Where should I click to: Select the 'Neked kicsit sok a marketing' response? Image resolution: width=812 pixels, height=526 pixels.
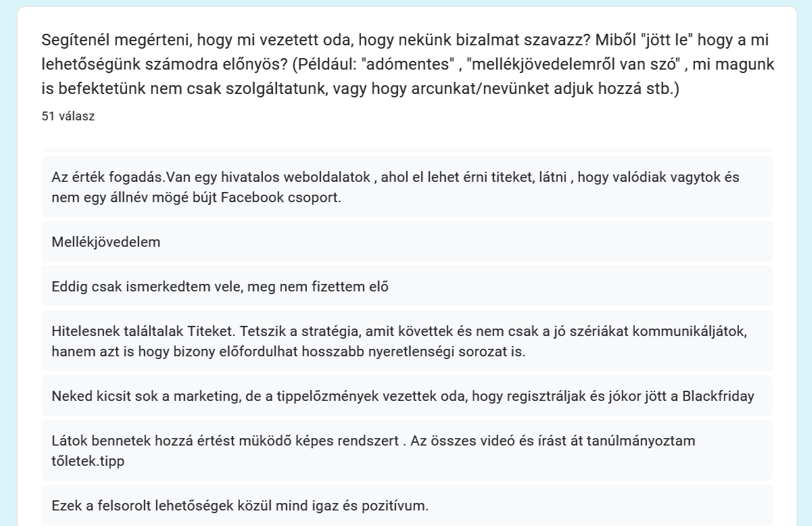click(x=402, y=396)
